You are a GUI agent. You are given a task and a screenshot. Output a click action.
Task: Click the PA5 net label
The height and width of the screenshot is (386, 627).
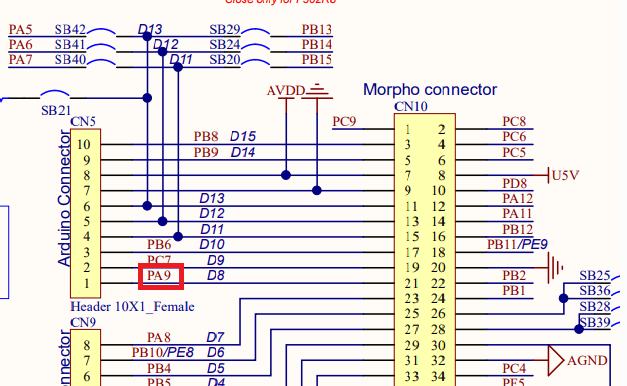point(20,30)
